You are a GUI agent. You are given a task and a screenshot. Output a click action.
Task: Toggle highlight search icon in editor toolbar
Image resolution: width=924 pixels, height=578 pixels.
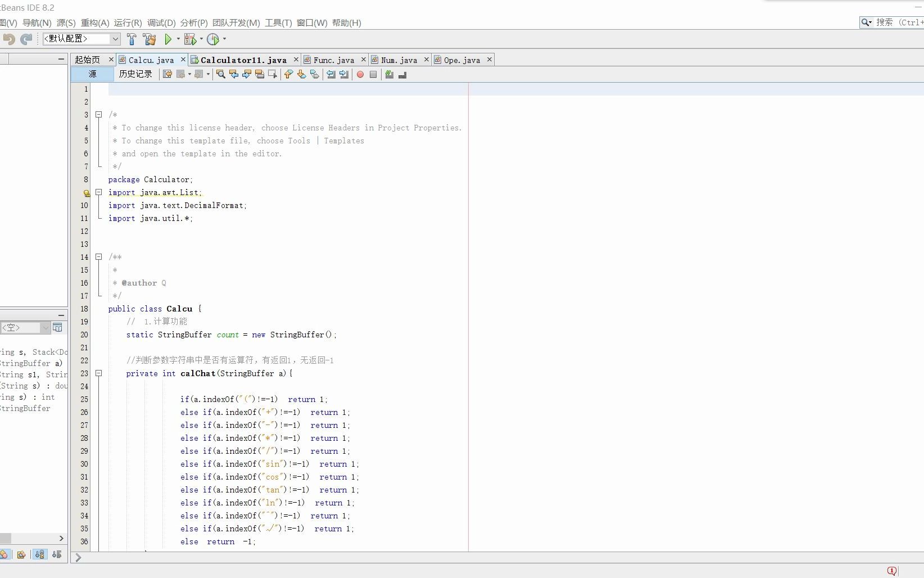click(x=260, y=74)
